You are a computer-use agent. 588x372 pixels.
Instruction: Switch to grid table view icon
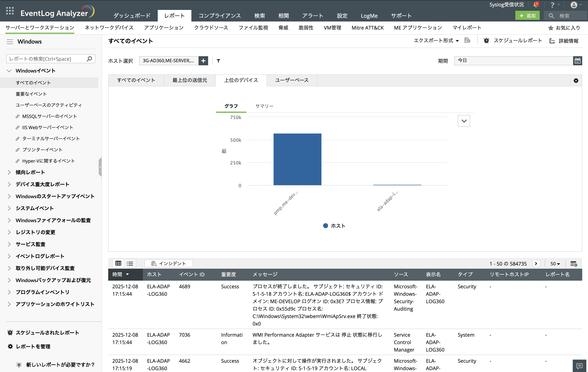point(118,263)
